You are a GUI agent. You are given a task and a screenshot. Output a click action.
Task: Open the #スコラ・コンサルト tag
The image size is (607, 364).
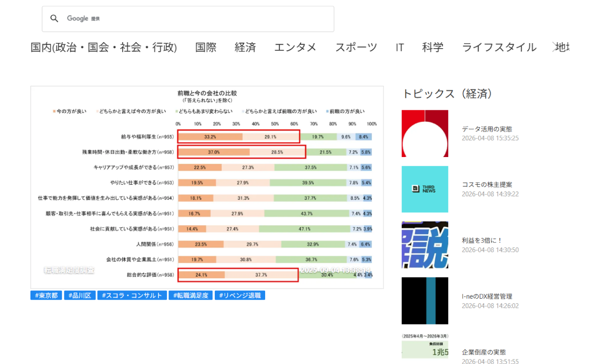[132, 295]
